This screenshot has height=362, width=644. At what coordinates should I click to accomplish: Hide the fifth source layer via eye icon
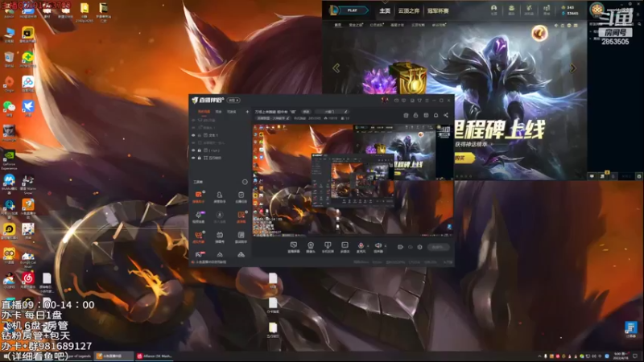pyautogui.click(x=193, y=150)
